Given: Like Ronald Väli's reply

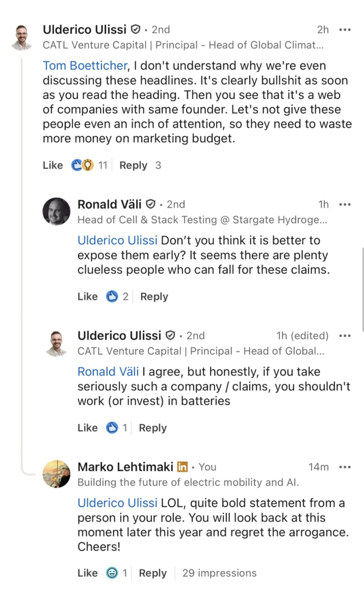Looking at the screenshot, I should coord(87,296).
